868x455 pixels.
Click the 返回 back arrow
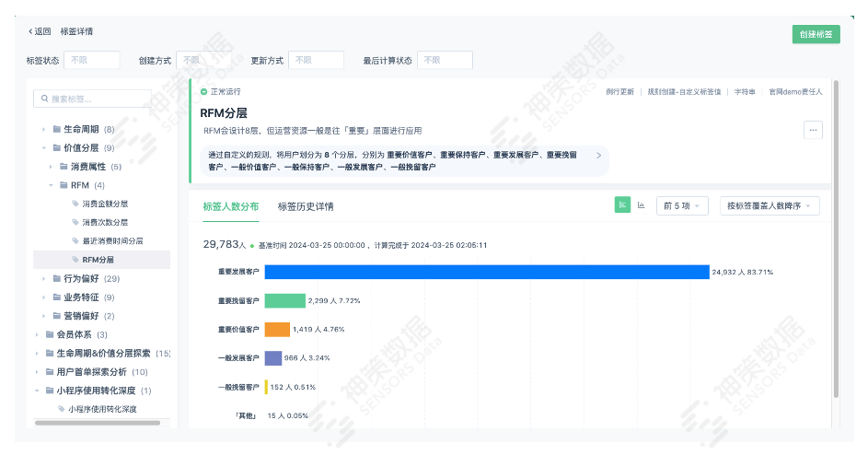click(30, 31)
